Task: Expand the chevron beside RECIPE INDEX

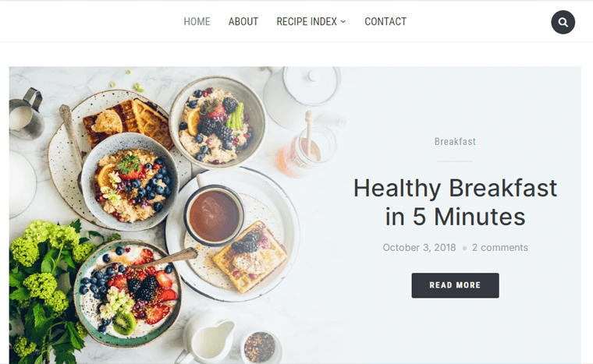Action: coord(343,22)
